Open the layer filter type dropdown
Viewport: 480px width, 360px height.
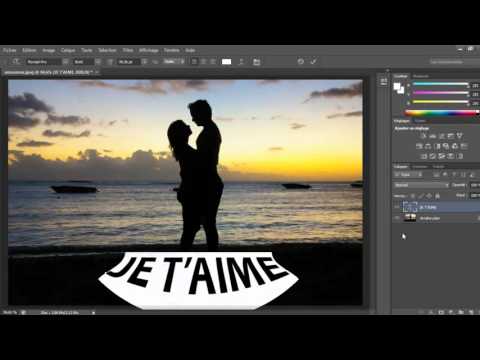pyautogui.click(x=408, y=174)
